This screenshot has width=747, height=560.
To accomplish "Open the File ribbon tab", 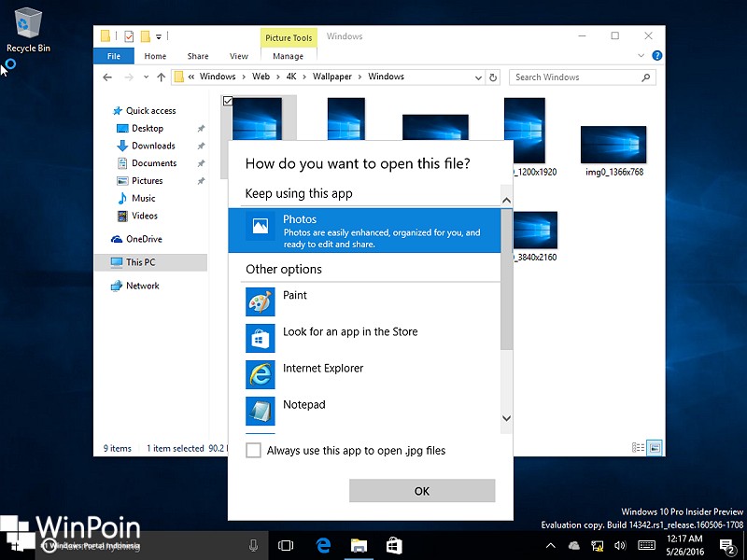I will click(114, 56).
